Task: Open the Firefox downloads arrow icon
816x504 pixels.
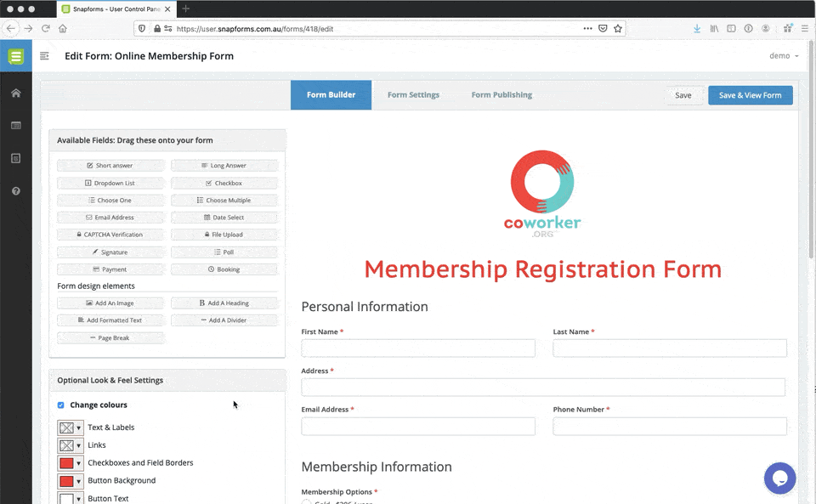Action: click(x=697, y=29)
